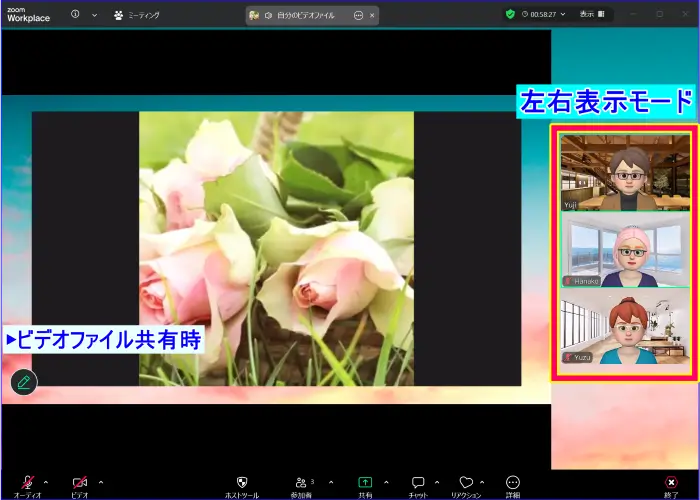Image resolution: width=700 pixels, height=500 pixels.
Task: Open the リアクション heart icon
Action: click(465, 484)
